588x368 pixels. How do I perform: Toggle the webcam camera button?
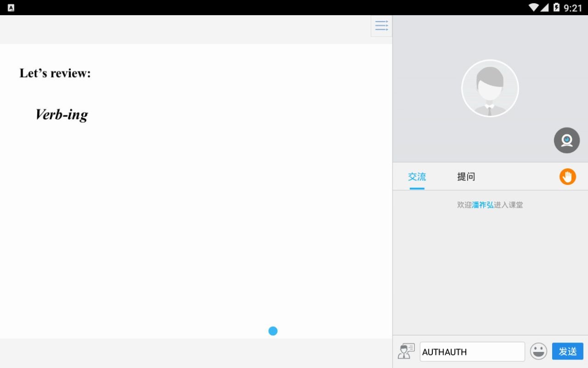[567, 140]
